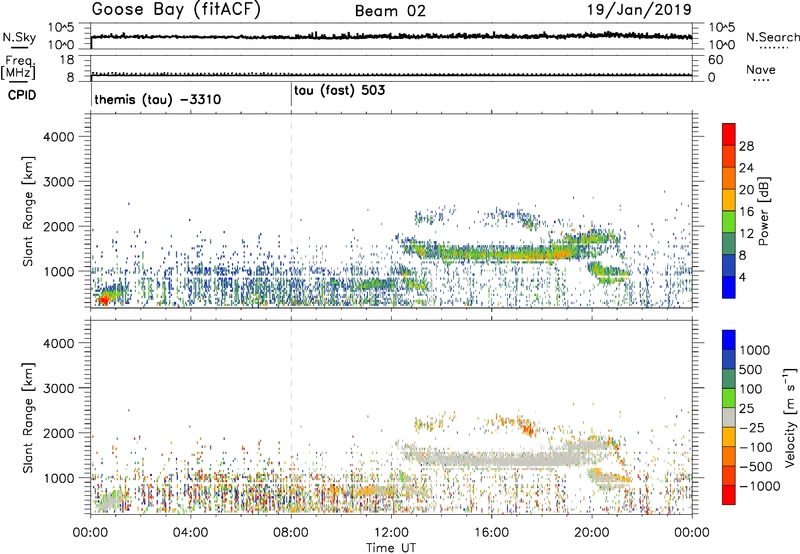Click the date '19/Jan/2019'
The image size is (800, 554).
click(x=639, y=10)
